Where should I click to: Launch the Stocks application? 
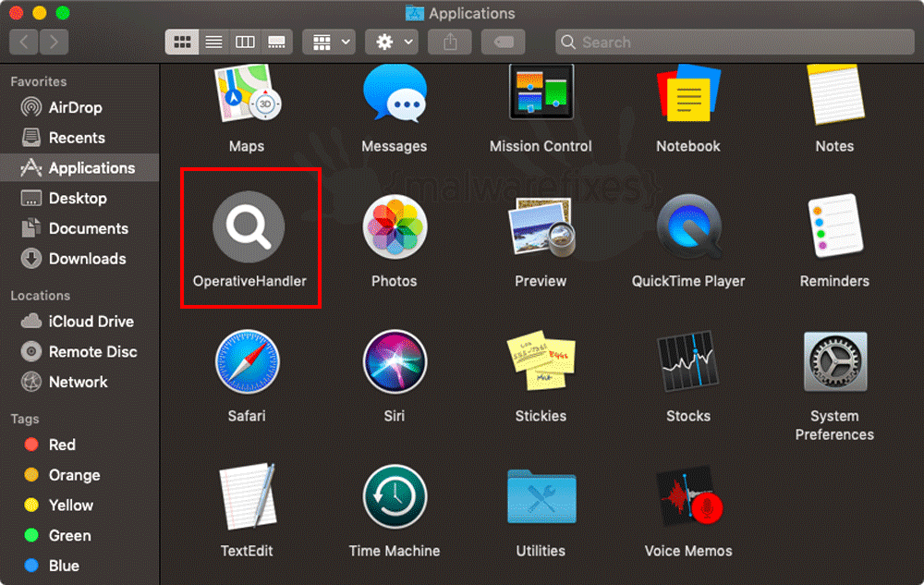click(688, 361)
